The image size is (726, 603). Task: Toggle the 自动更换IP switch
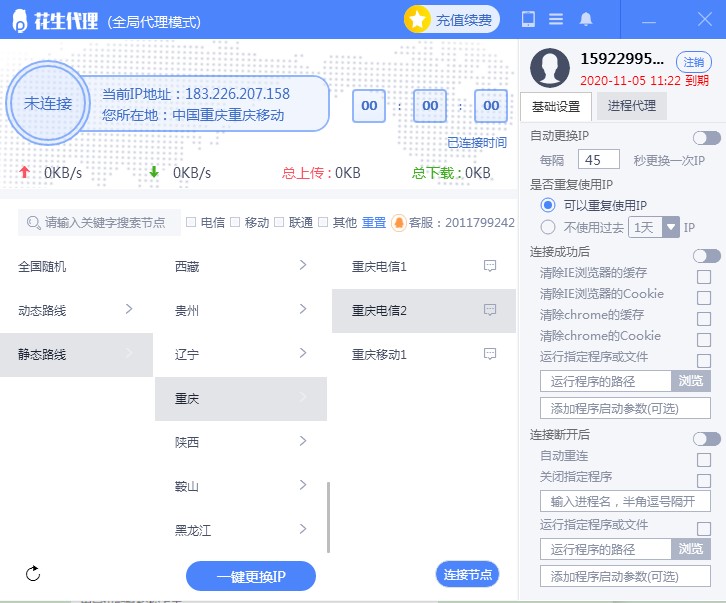(x=706, y=137)
